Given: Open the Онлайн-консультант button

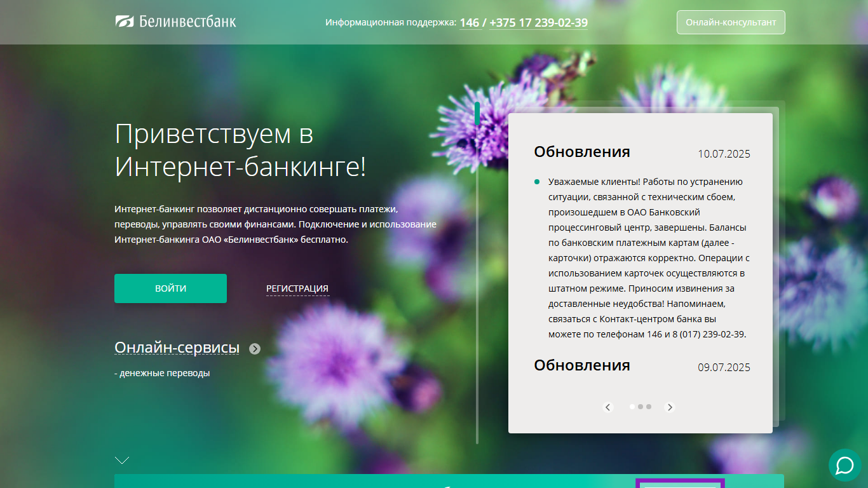Looking at the screenshot, I should pos(731,22).
